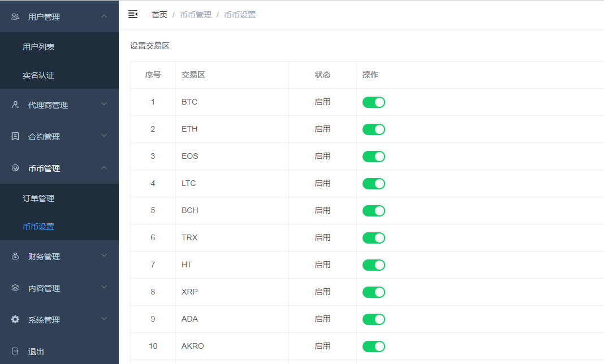This screenshot has width=604, height=364.
Task: Expand 系统管理 with its chevron
Action: (x=104, y=319)
